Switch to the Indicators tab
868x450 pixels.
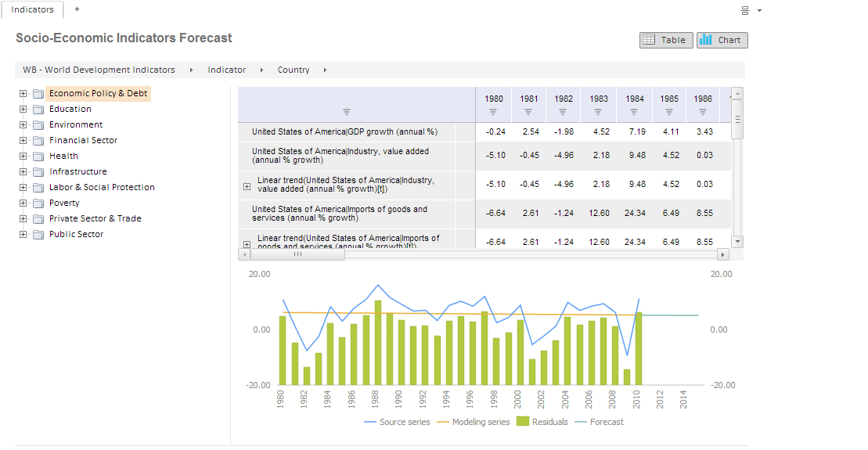click(x=33, y=9)
